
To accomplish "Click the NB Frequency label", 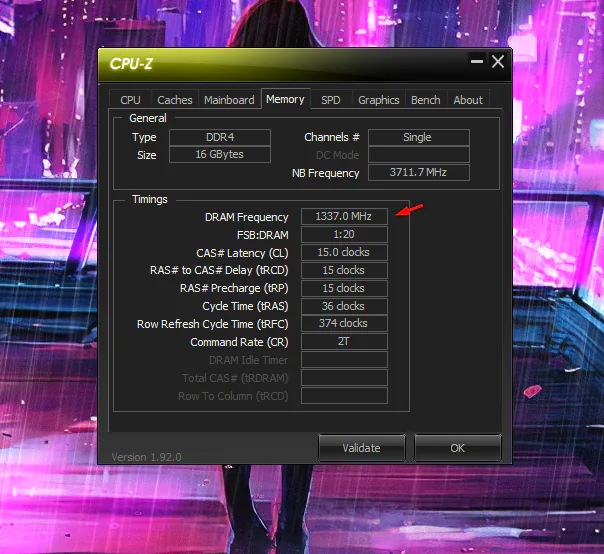I will tap(325, 173).
